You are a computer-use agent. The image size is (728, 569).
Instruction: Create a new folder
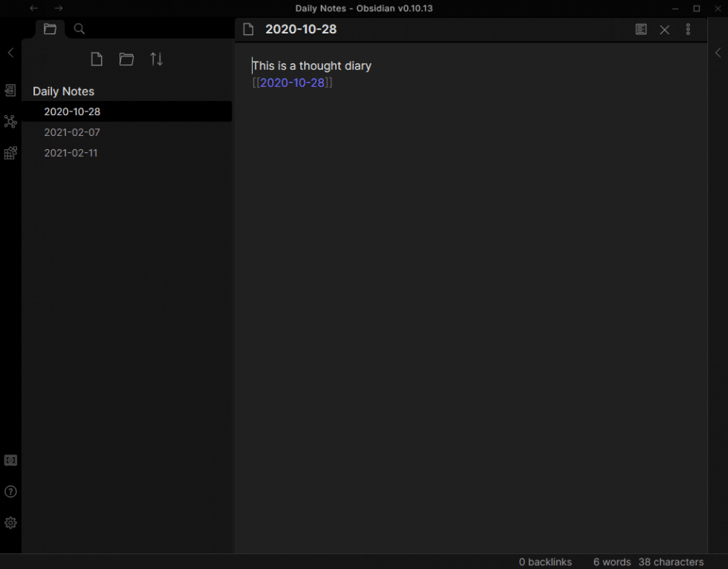(x=126, y=59)
